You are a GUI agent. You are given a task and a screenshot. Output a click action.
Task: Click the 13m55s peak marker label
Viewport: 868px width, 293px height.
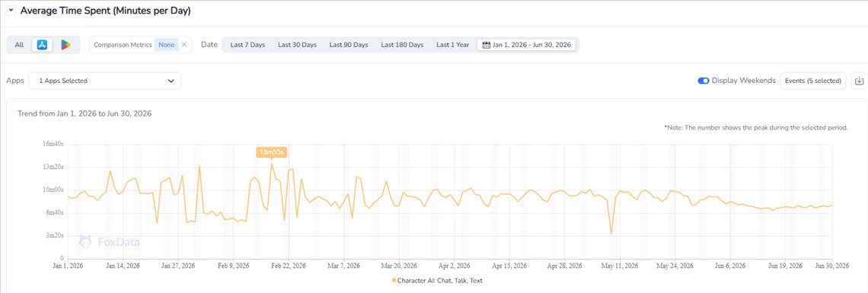tap(271, 152)
